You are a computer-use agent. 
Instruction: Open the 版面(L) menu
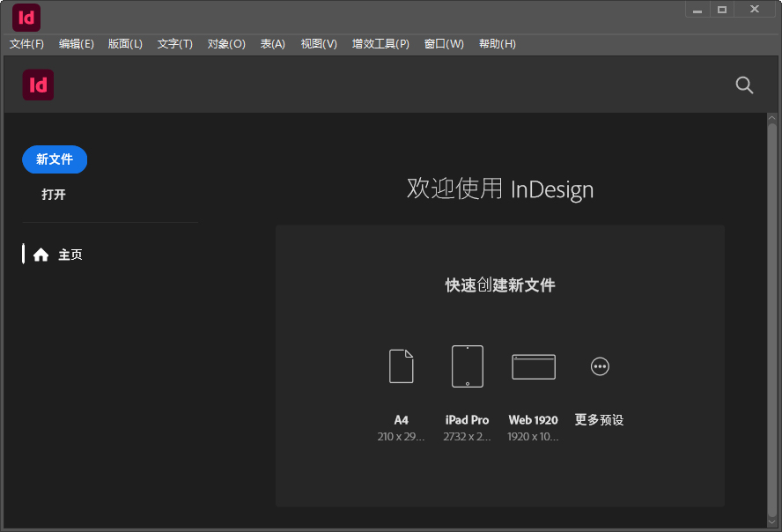coord(125,43)
